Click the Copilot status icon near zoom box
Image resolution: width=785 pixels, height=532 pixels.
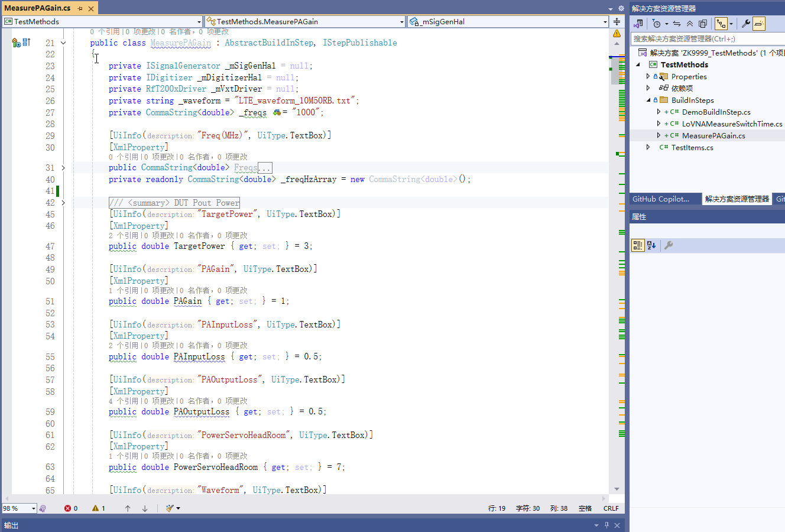[42, 508]
